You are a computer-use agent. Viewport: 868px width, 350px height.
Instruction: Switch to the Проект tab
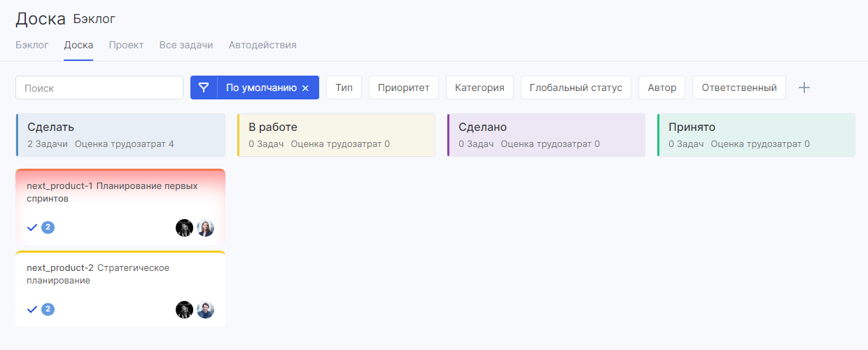(x=126, y=45)
